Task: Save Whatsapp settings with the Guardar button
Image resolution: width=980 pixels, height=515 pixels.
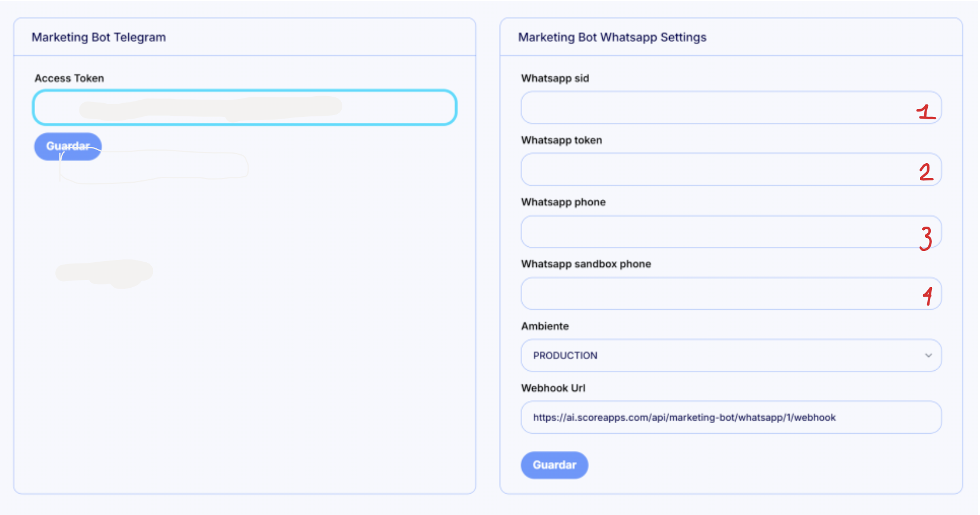Action: point(554,465)
